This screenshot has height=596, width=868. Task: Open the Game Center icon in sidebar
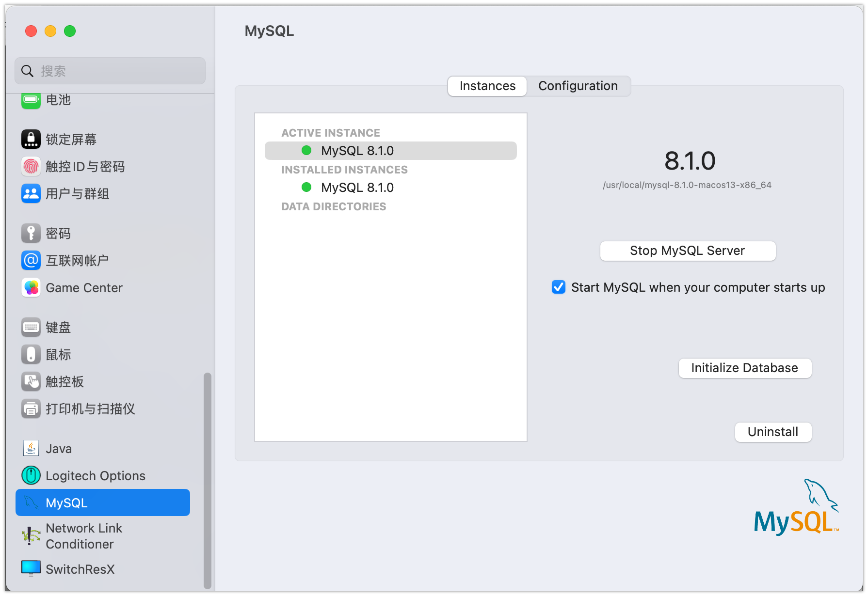tap(31, 288)
